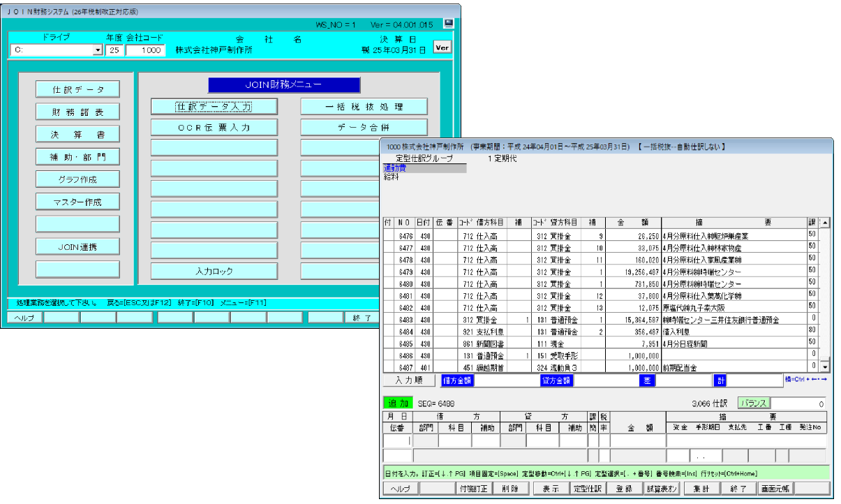The height and width of the screenshot is (504, 841).
Task: Click the small monitor icon beside the version number
Action: [449, 23]
